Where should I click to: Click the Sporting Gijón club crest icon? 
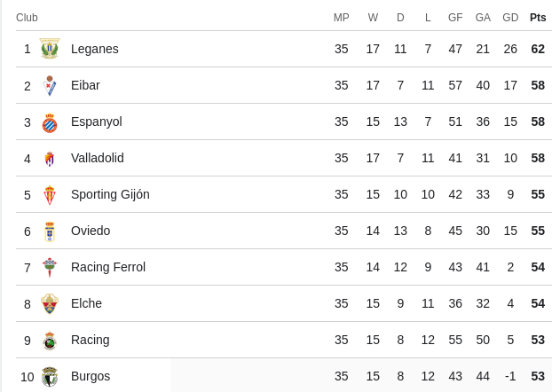click(x=50, y=195)
